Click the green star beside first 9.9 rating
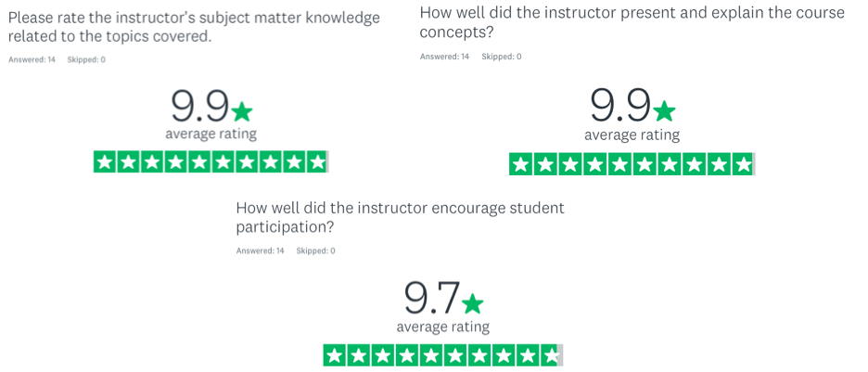The width and height of the screenshot is (868, 372). pyautogui.click(x=241, y=112)
